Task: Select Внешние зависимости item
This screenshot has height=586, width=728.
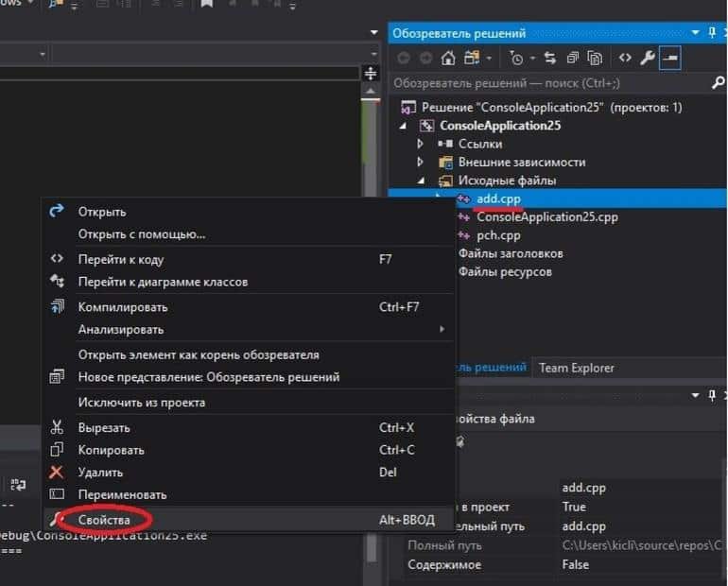Action: pos(522,162)
